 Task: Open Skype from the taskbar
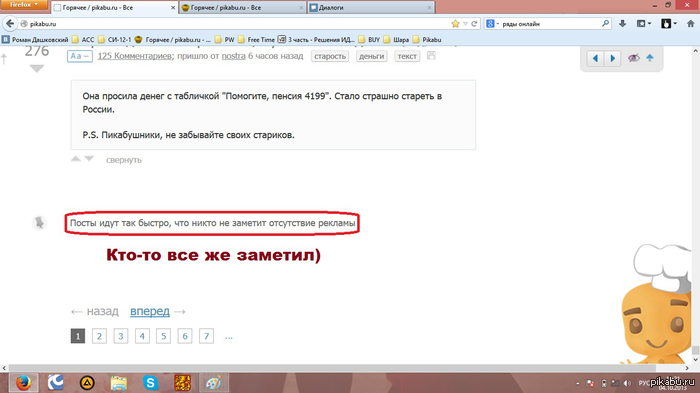click(x=150, y=383)
